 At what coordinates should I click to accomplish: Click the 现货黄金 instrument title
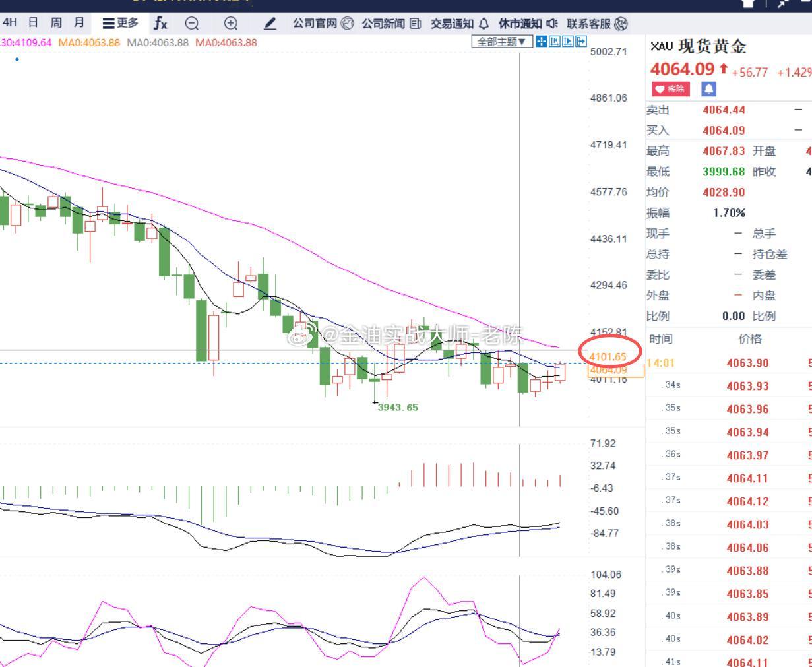pyautogui.click(x=712, y=47)
